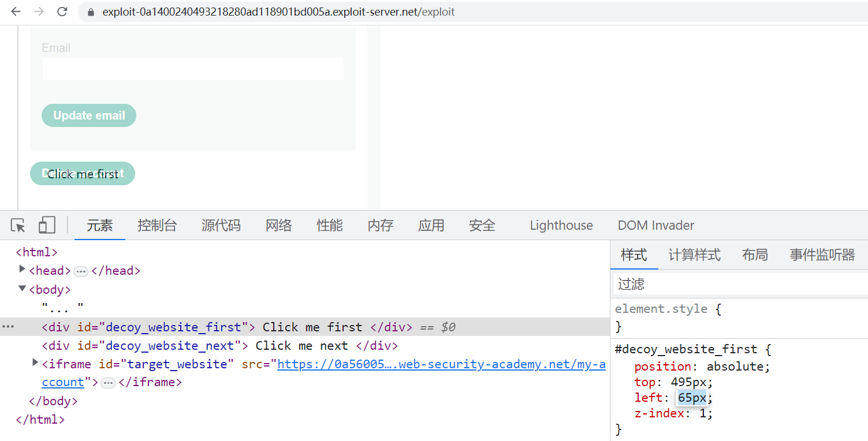Open the 事件监听器 sidebar tab

pyautogui.click(x=822, y=255)
